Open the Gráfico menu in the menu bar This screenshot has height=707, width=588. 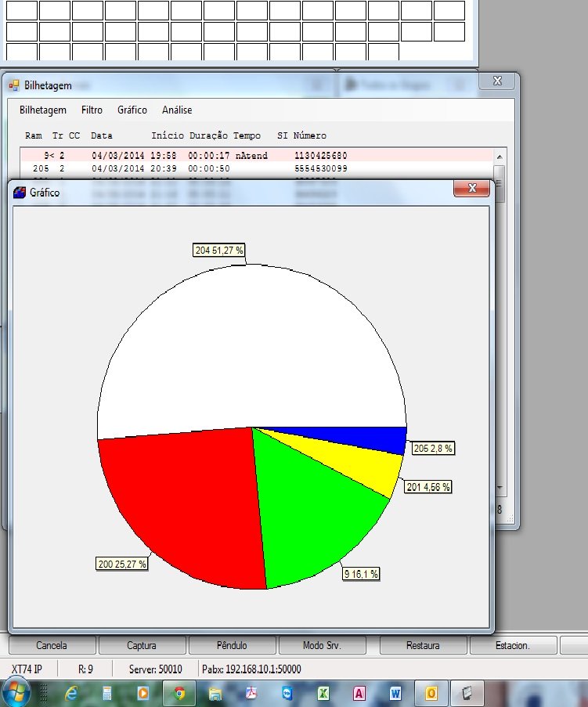(132, 110)
